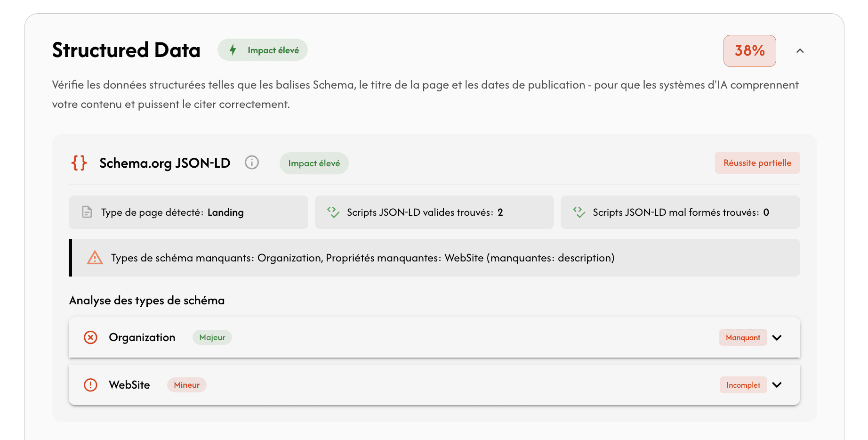Select the Manquant status label on Organization
This screenshot has width=868, height=440.
click(x=743, y=337)
